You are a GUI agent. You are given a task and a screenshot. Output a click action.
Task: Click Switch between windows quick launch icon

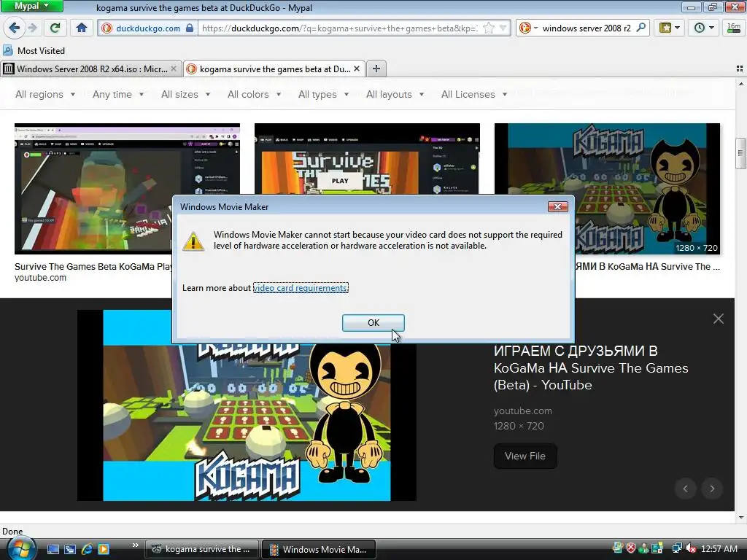70,549
